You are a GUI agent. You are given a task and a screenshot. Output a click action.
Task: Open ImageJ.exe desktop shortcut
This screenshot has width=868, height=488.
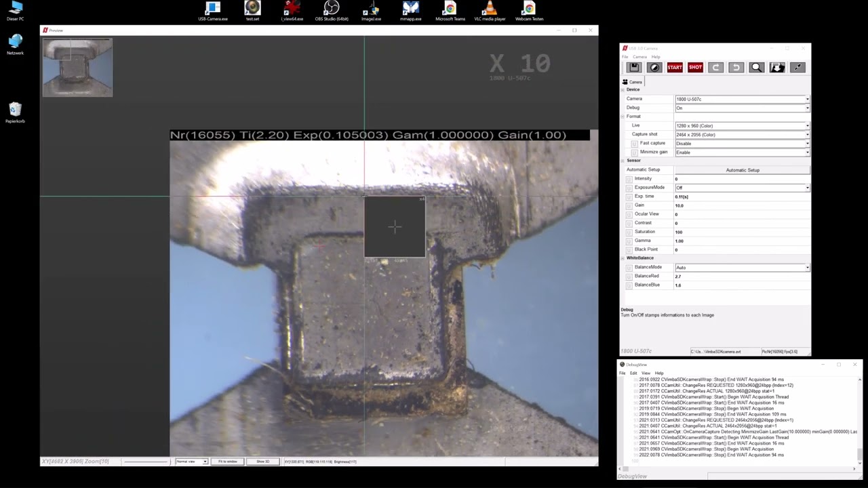[x=371, y=12]
